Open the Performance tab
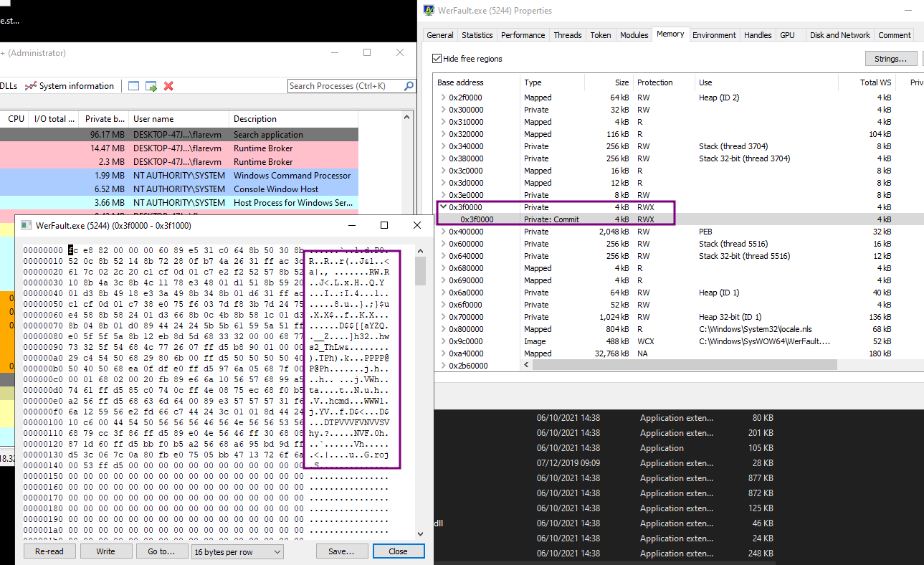The image size is (924, 565). pyautogui.click(x=523, y=35)
